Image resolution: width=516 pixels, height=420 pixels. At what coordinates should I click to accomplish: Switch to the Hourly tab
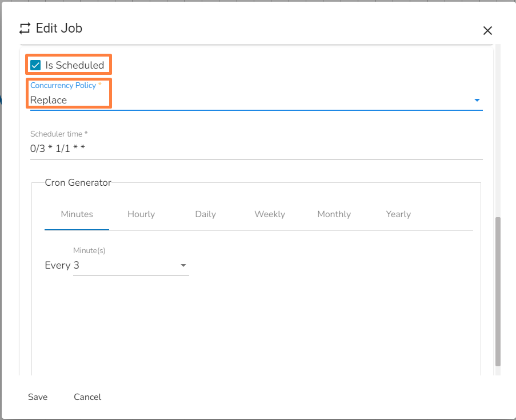(x=141, y=214)
